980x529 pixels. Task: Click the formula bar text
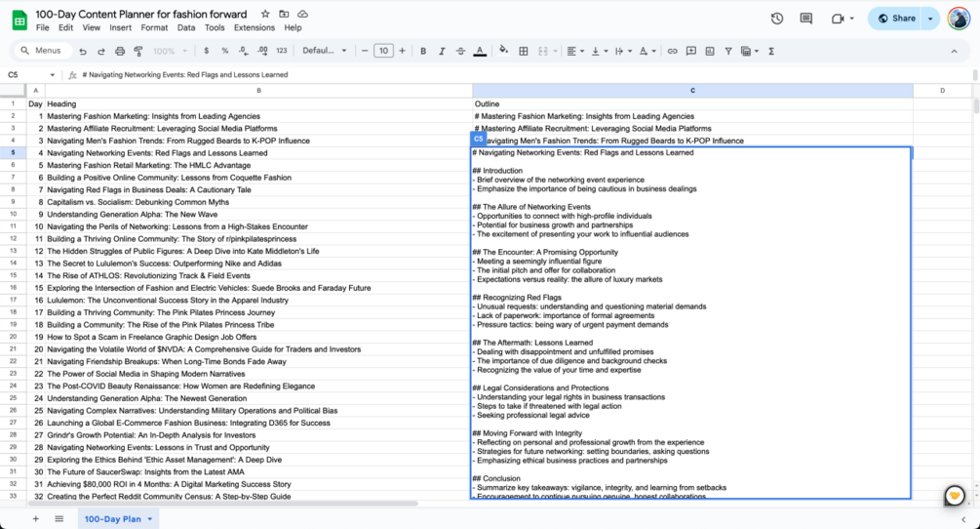point(185,74)
